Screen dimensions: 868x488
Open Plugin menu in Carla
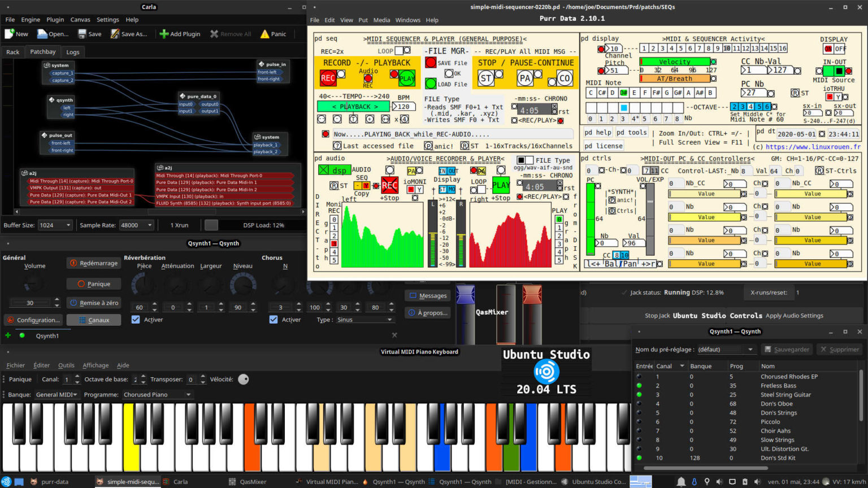click(55, 19)
